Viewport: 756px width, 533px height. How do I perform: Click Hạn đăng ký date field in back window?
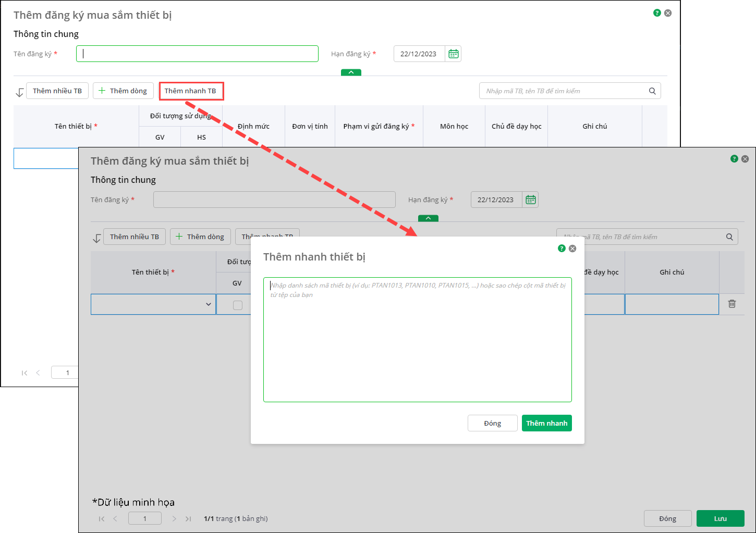pyautogui.click(x=419, y=54)
